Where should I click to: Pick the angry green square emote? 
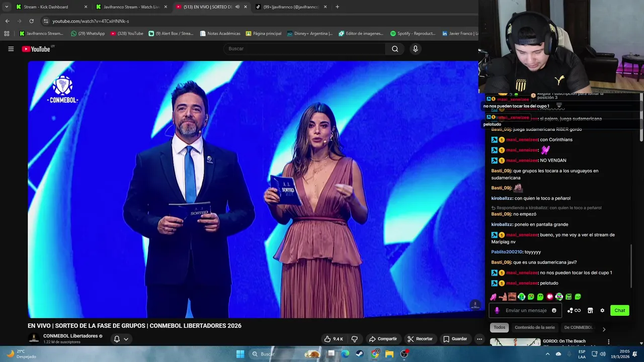[569, 297]
